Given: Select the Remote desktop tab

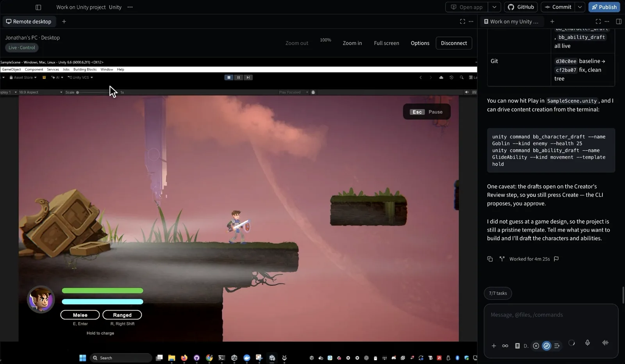Looking at the screenshot, I should click(x=29, y=21).
